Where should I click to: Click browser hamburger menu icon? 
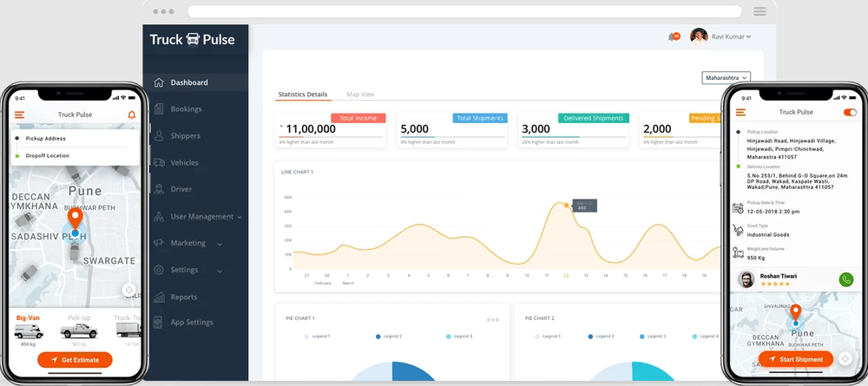(x=760, y=11)
